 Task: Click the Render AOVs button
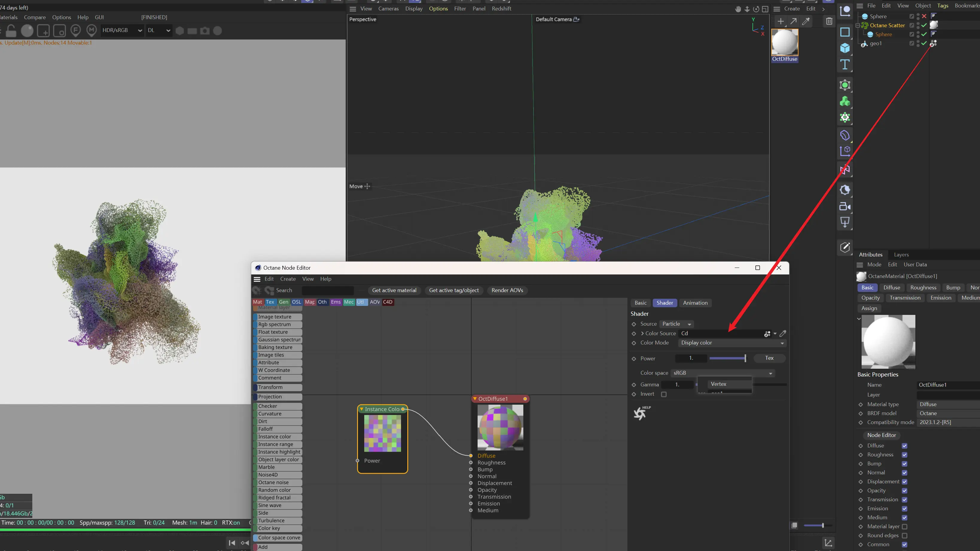(x=507, y=291)
